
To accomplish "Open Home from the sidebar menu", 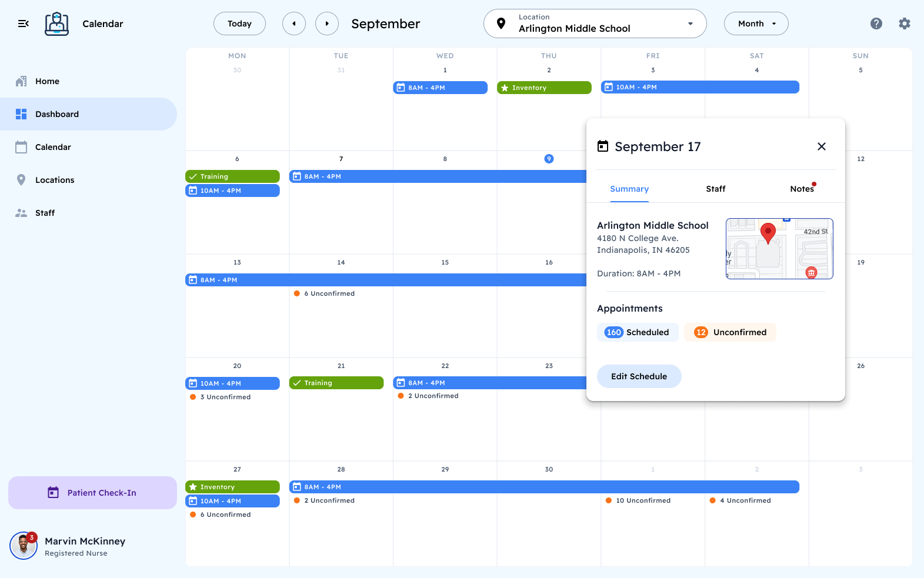I will pyautogui.click(x=47, y=81).
